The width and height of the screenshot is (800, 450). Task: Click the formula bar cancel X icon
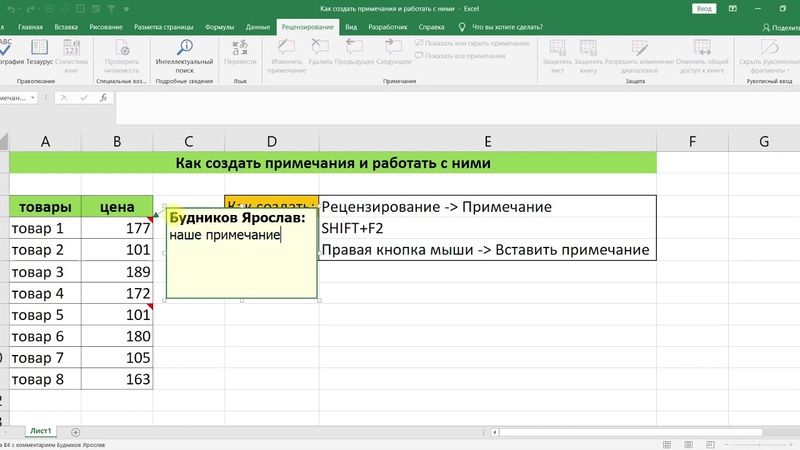[64, 97]
